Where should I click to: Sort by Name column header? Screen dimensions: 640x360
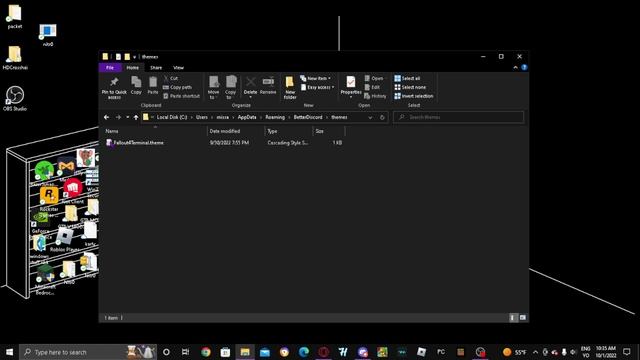[x=155, y=131]
